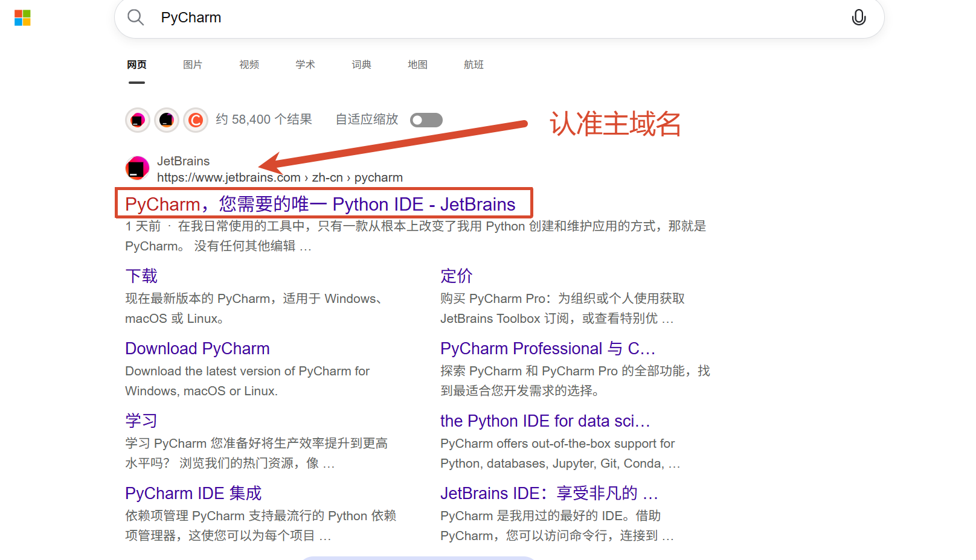This screenshot has height=560, width=976.
Task: Select the 学术 tab
Action: (x=305, y=65)
